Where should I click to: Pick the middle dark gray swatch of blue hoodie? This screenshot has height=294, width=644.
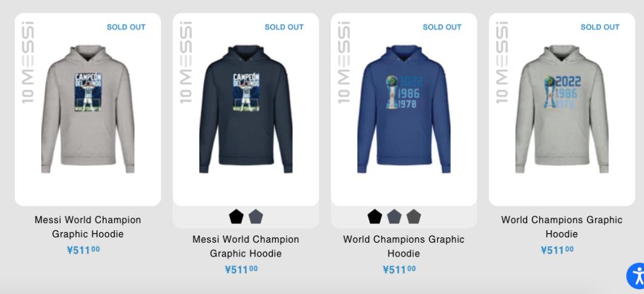tap(394, 217)
